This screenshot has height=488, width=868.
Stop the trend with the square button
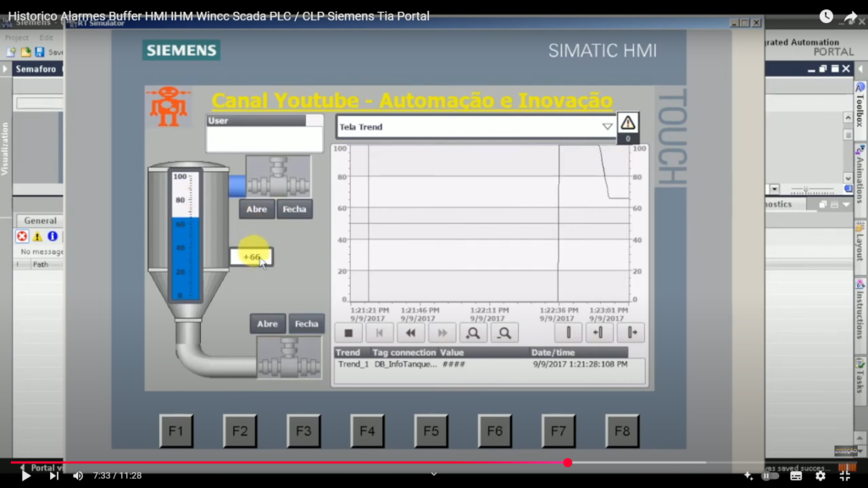coord(348,333)
